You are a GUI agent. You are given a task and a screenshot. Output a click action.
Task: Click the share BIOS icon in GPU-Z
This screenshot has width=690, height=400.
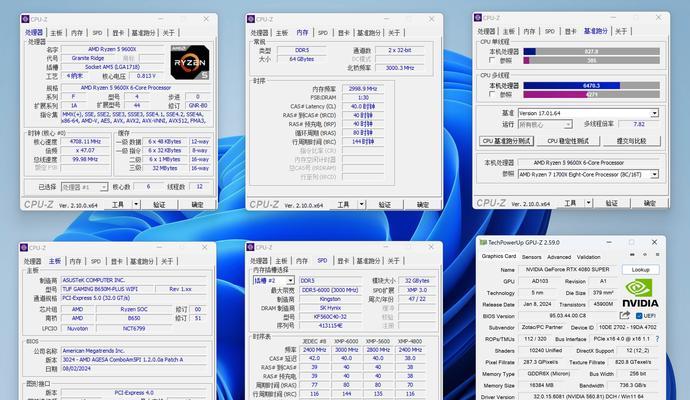tap(624, 315)
